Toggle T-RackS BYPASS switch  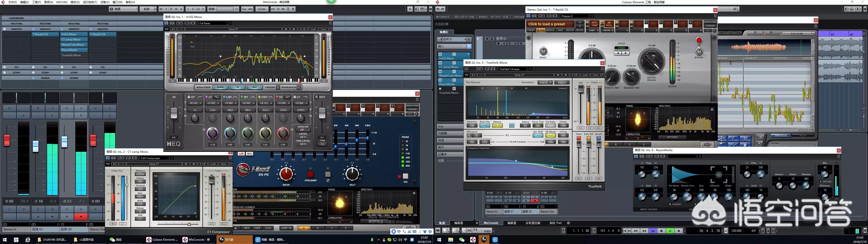[699, 51]
